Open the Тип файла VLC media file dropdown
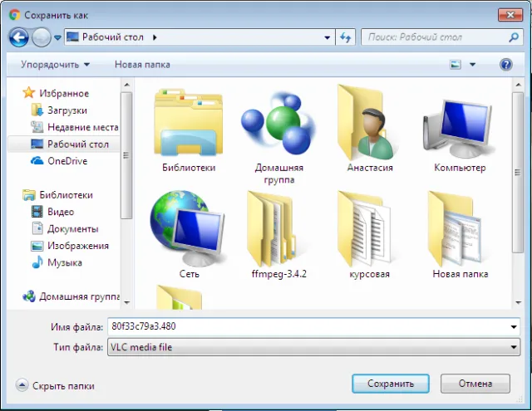This screenshot has width=532, height=411. coord(314,347)
